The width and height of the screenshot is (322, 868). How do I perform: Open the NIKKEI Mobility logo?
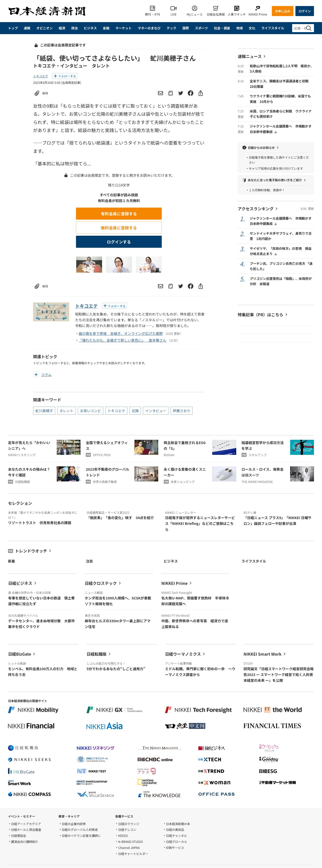pos(33,710)
